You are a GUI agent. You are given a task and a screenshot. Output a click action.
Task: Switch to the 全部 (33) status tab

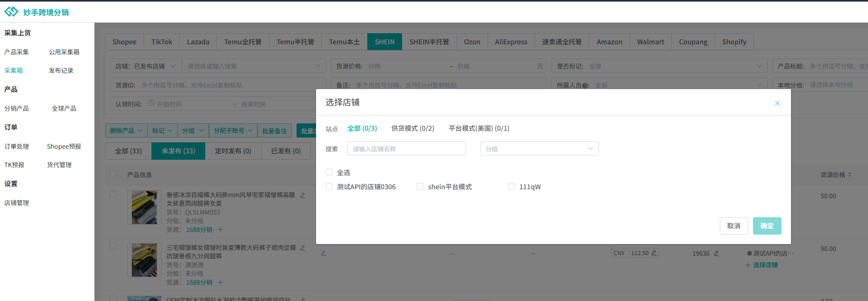pyautogui.click(x=129, y=151)
